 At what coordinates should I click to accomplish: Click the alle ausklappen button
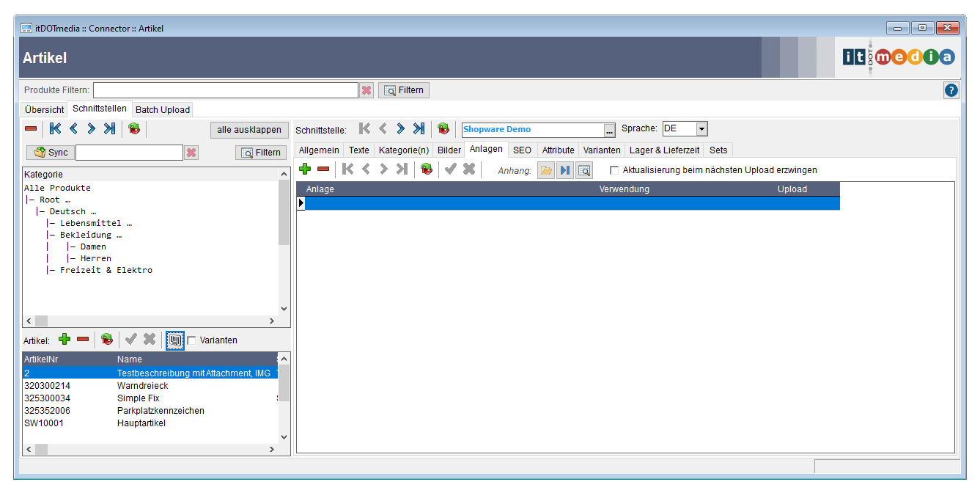coord(249,130)
